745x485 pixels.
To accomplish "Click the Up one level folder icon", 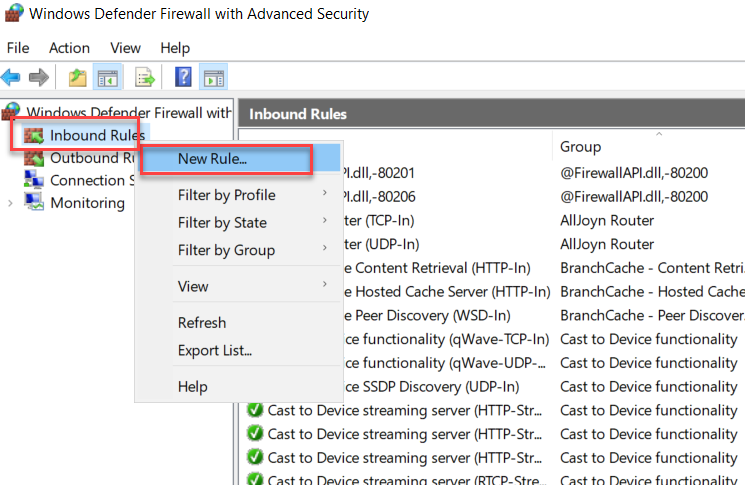I will pos(77,77).
